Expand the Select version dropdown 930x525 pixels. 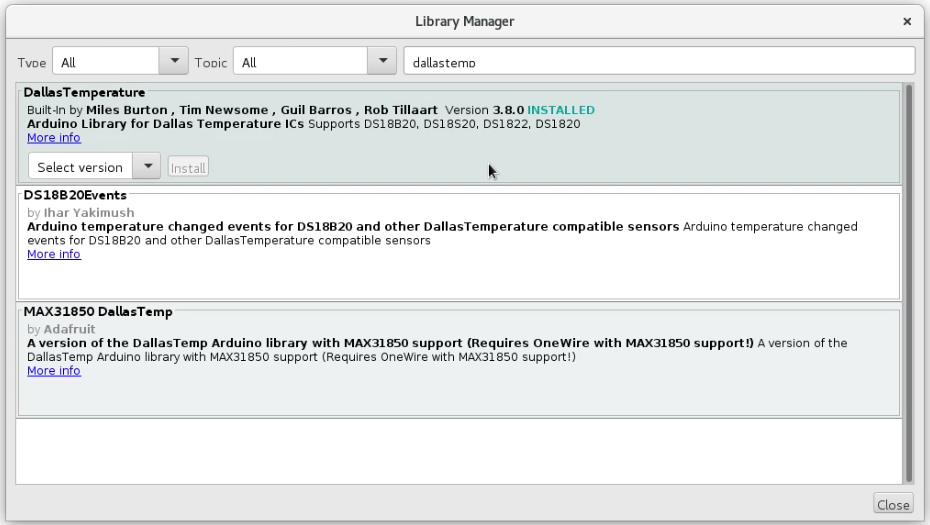point(147,167)
